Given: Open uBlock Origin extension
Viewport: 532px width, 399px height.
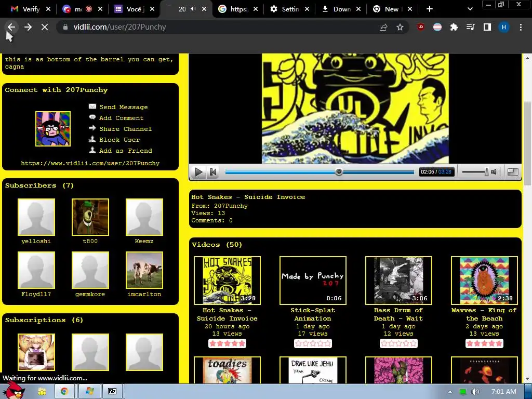Looking at the screenshot, I should [x=421, y=27].
